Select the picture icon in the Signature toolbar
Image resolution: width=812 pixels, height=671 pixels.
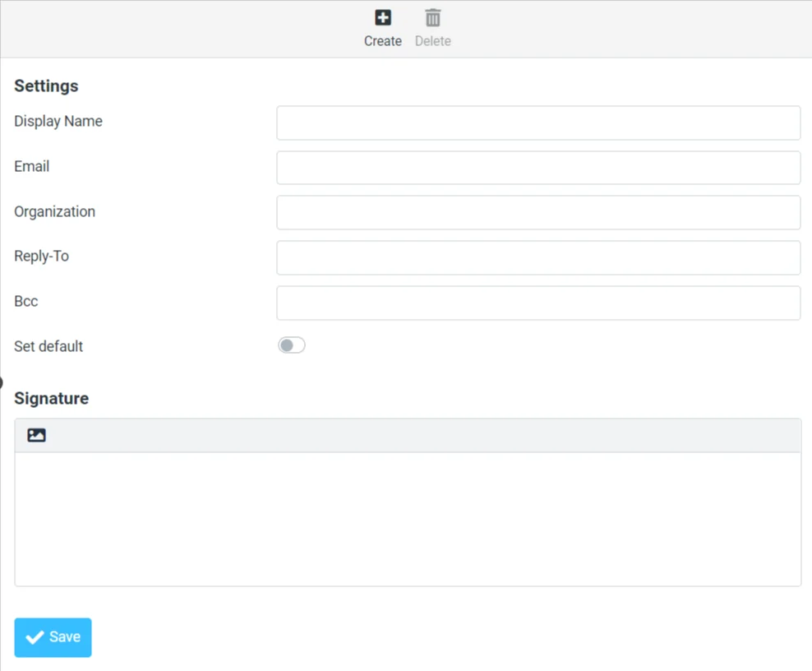pos(36,434)
